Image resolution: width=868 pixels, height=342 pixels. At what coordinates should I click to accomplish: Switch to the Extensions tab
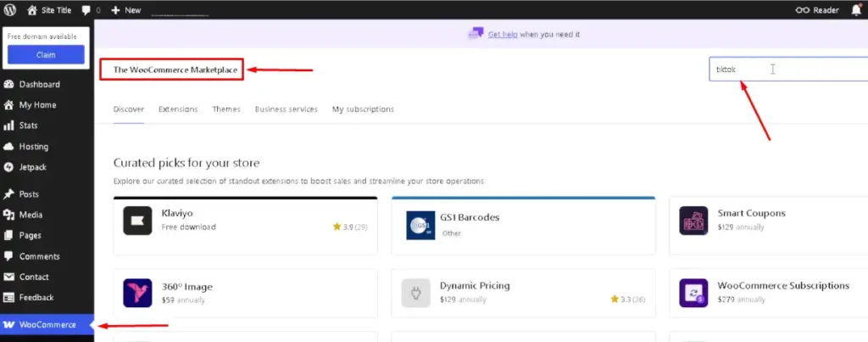coord(178,109)
